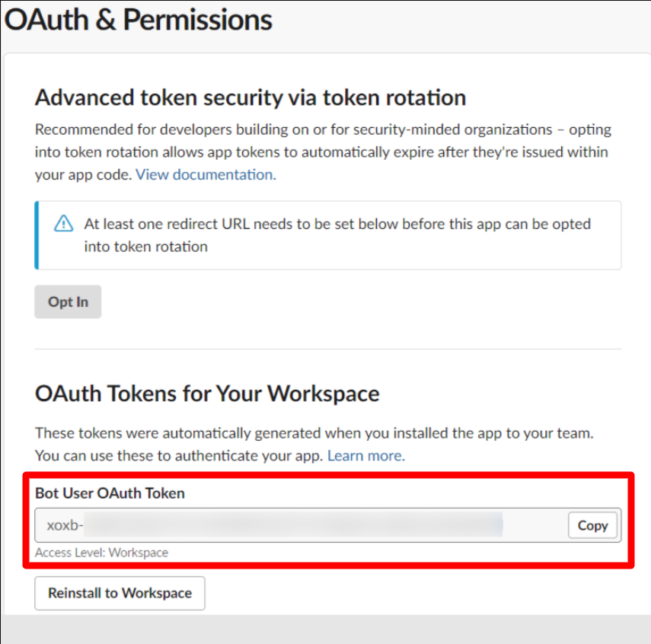The width and height of the screenshot is (651, 644).
Task: Follow the Learn more link
Action: tap(365, 456)
